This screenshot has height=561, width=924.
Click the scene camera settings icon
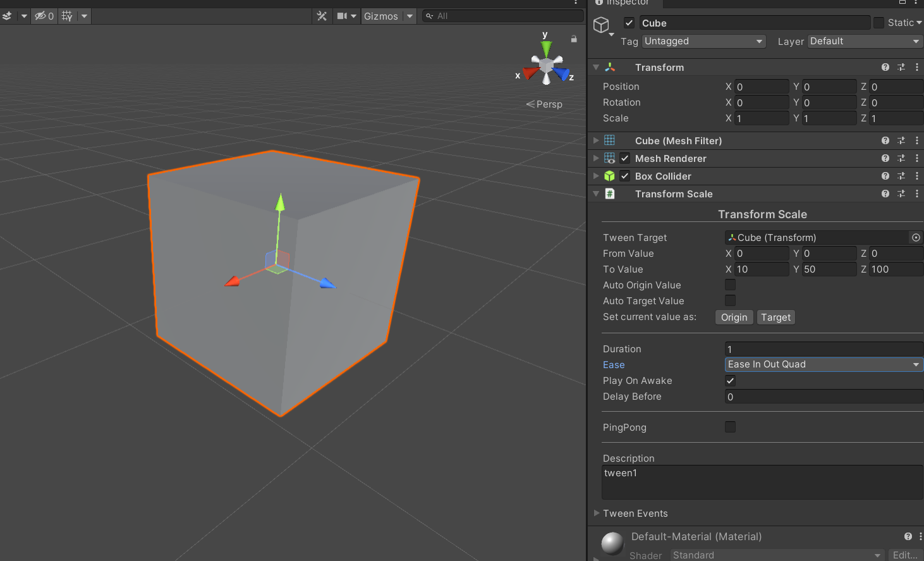click(x=342, y=16)
